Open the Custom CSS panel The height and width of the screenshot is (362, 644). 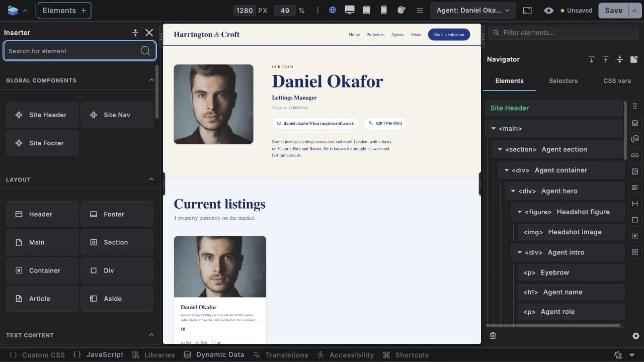click(37, 355)
